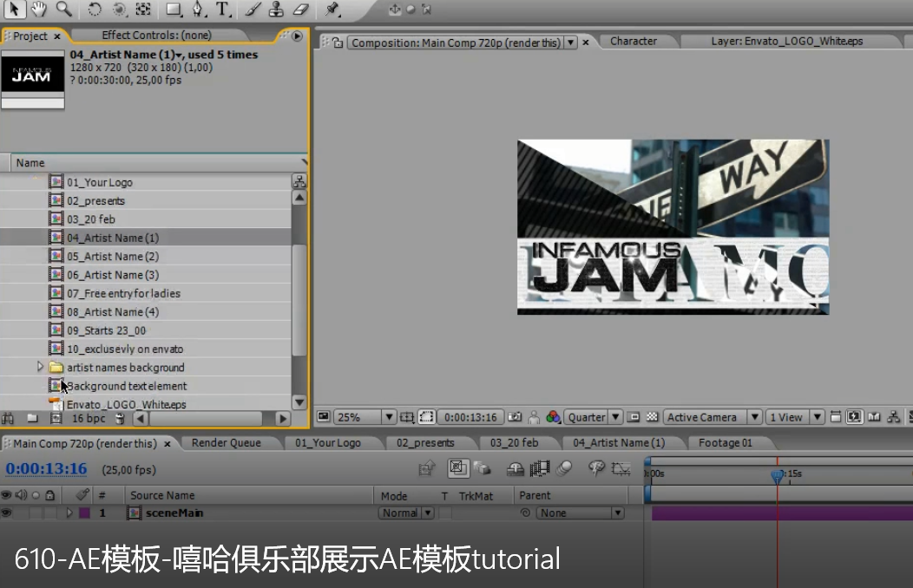Create a new folder in Project panel

pos(33,418)
